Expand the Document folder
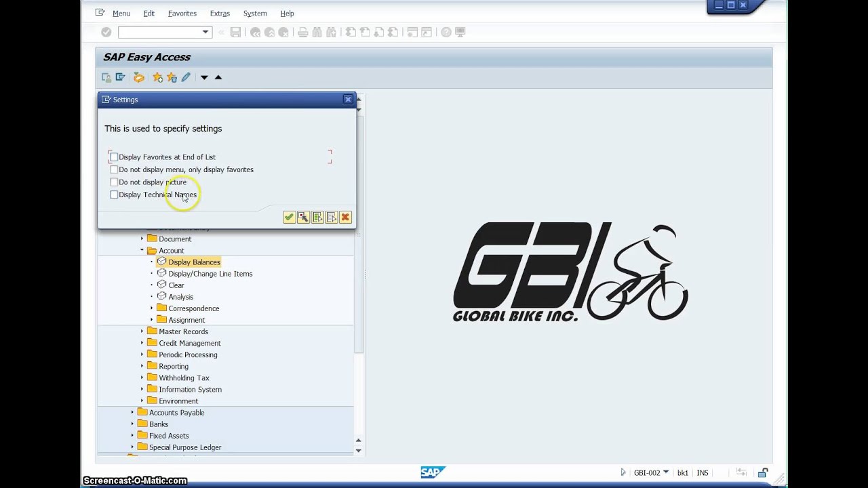The width and height of the screenshot is (868, 488). pos(142,239)
